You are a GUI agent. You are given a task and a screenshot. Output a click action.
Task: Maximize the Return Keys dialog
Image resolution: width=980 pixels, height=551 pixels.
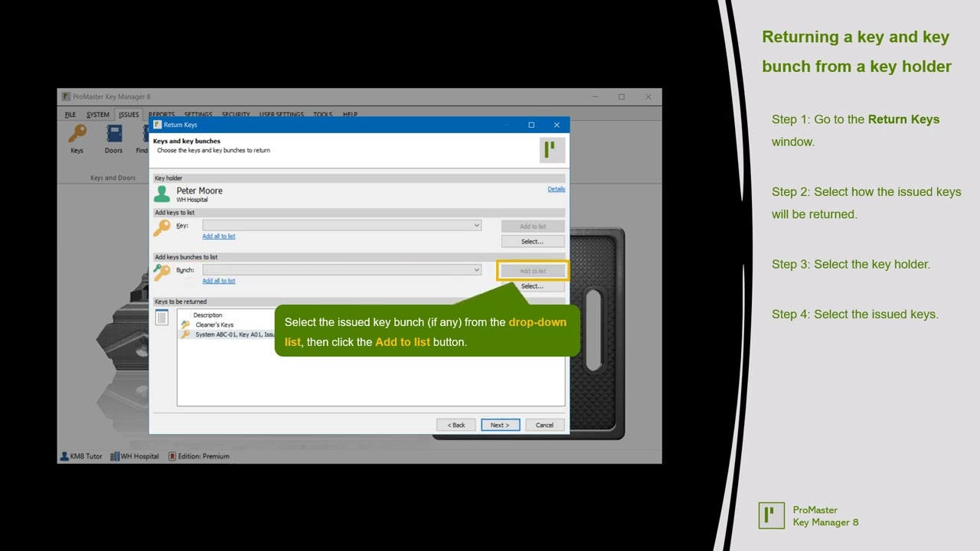(531, 125)
